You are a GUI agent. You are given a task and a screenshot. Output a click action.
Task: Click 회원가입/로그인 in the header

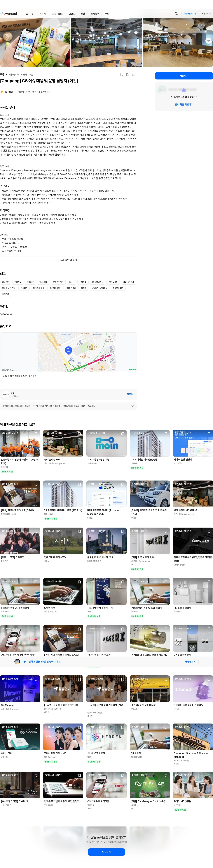pyautogui.click(x=190, y=14)
